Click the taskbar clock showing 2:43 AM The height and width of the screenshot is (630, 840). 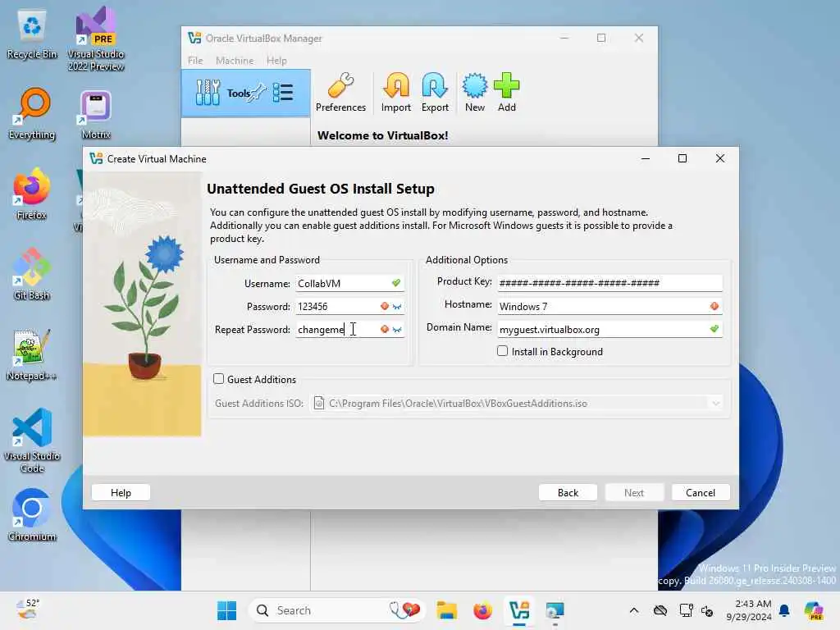pos(749,610)
